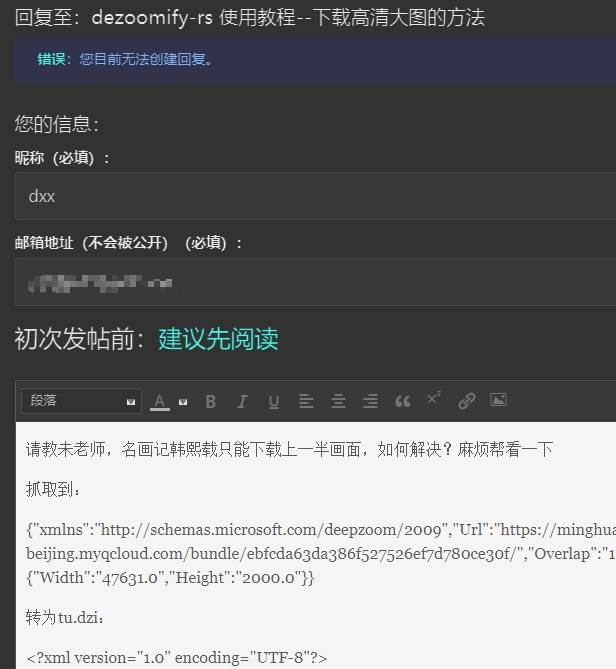The image size is (616, 669).
Task: Open the 建议先阅读 link
Action: 218,339
